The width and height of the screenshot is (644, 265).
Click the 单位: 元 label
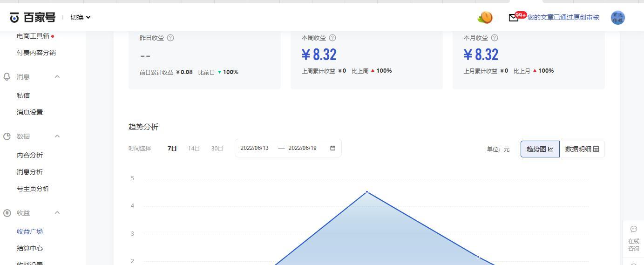[x=498, y=149]
